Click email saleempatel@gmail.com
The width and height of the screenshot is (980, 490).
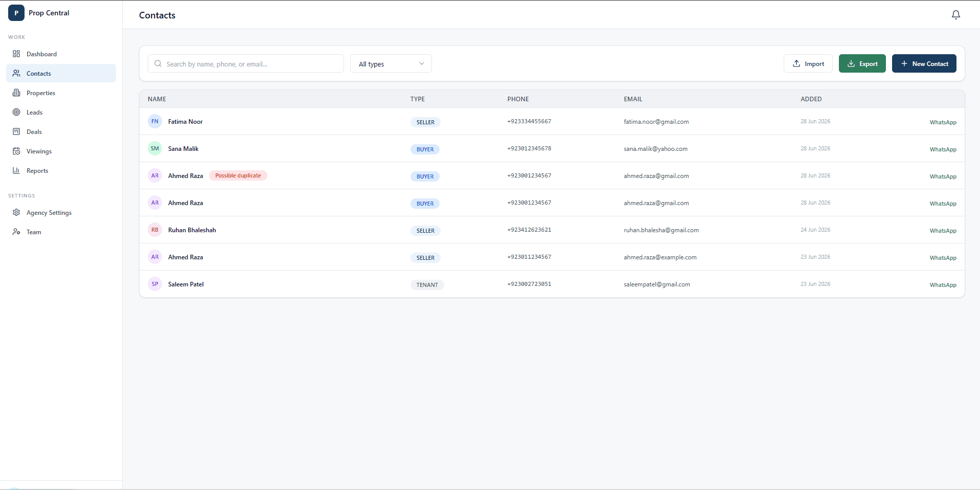tap(657, 284)
